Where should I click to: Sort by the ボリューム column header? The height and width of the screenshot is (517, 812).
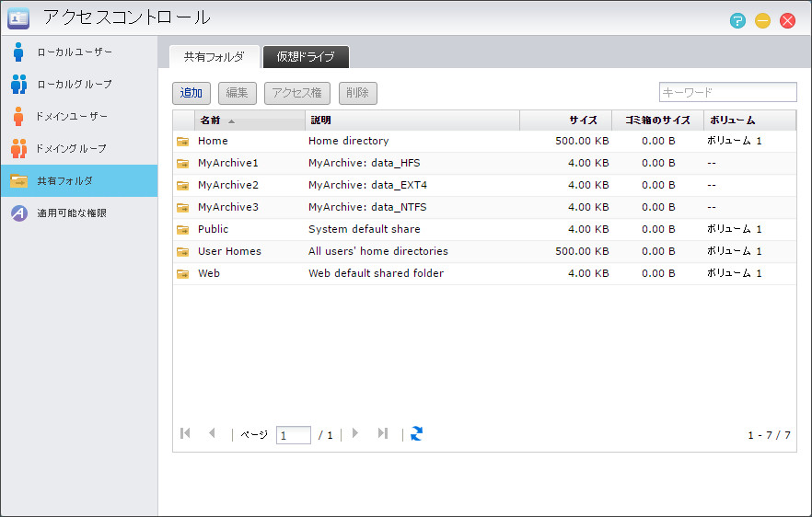point(749,121)
